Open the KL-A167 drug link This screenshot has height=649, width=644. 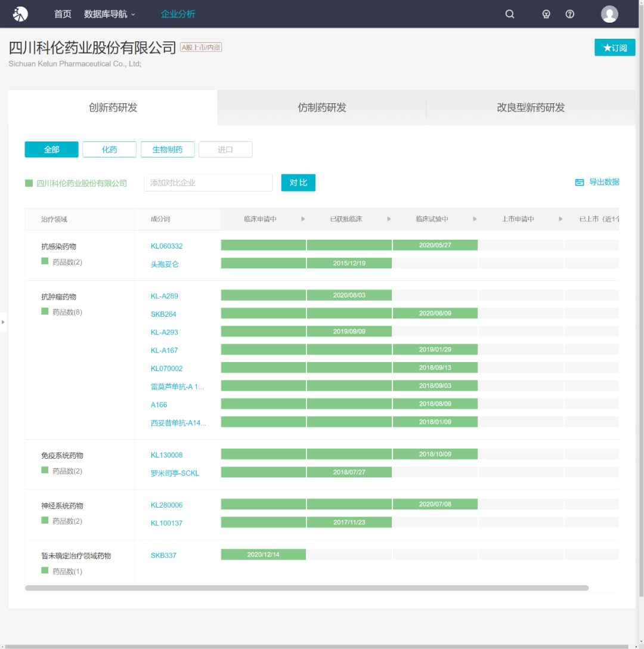coord(165,350)
